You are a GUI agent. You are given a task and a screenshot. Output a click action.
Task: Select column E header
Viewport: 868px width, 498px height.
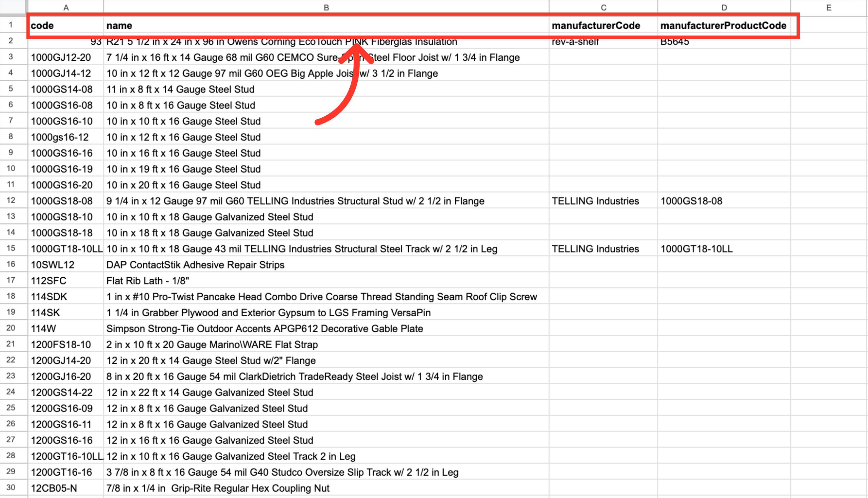[x=829, y=7]
